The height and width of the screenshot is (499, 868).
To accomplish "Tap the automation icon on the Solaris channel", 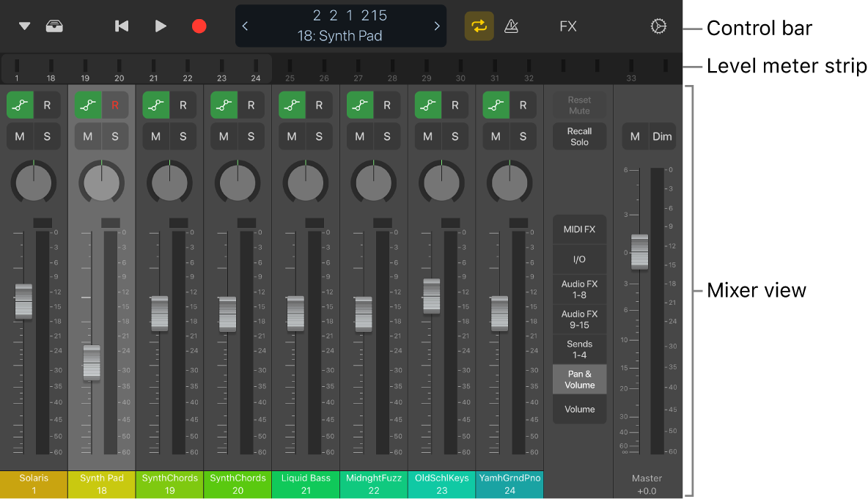I will 20,104.
